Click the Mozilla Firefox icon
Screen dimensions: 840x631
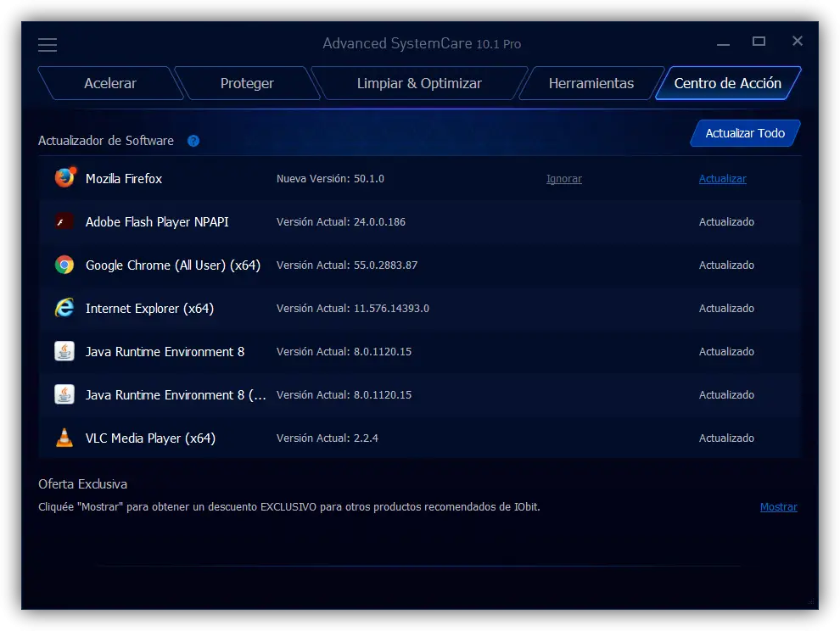pyautogui.click(x=64, y=178)
